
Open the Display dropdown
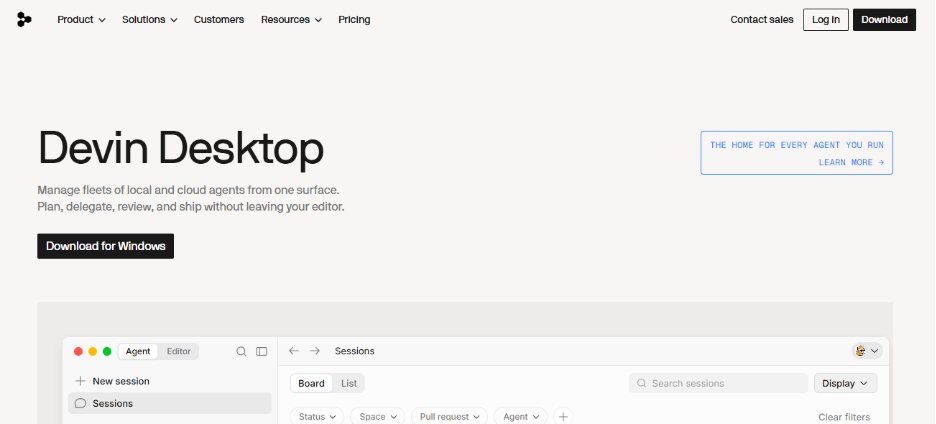tap(845, 383)
